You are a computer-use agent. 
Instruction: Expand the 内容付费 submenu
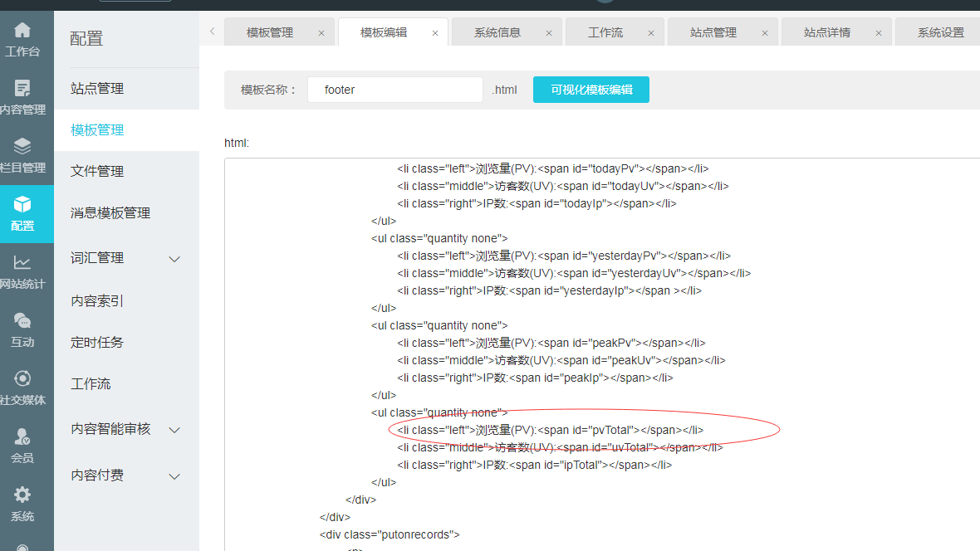click(175, 476)
